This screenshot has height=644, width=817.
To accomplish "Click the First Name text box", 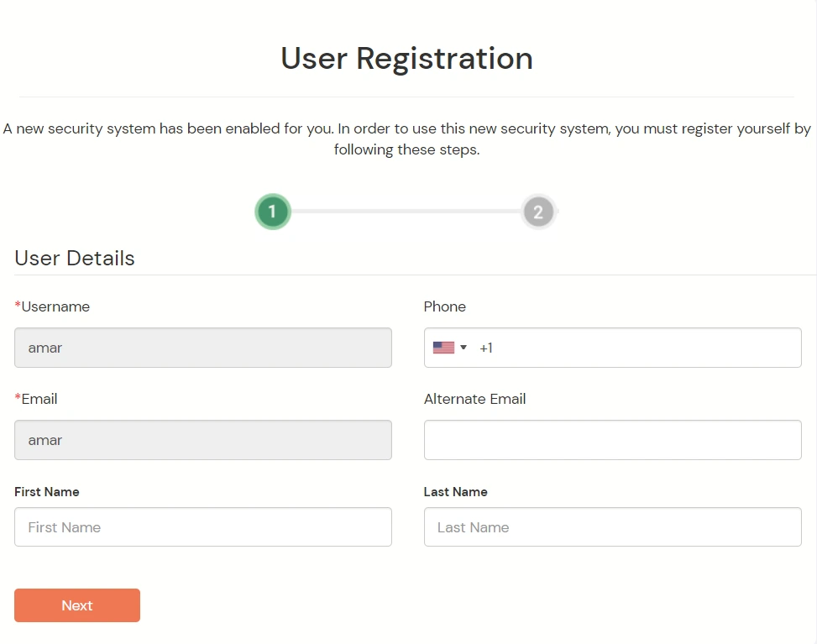I will click(202, 526).
